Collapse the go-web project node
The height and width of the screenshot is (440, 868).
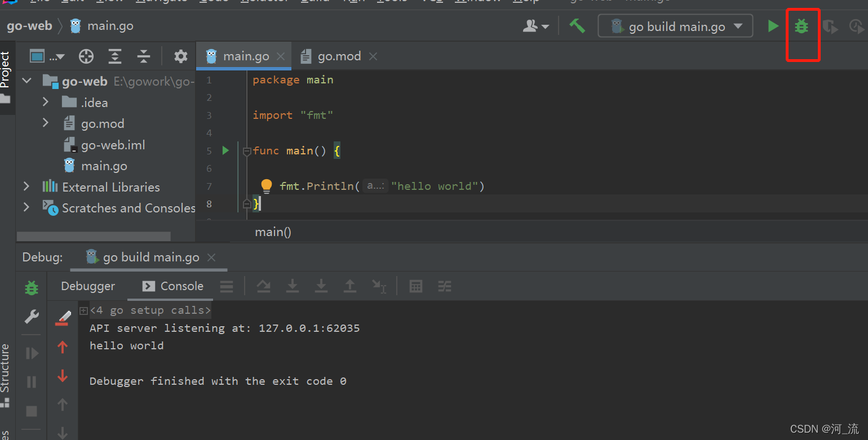pyautogui.click(x=26, y=81)
